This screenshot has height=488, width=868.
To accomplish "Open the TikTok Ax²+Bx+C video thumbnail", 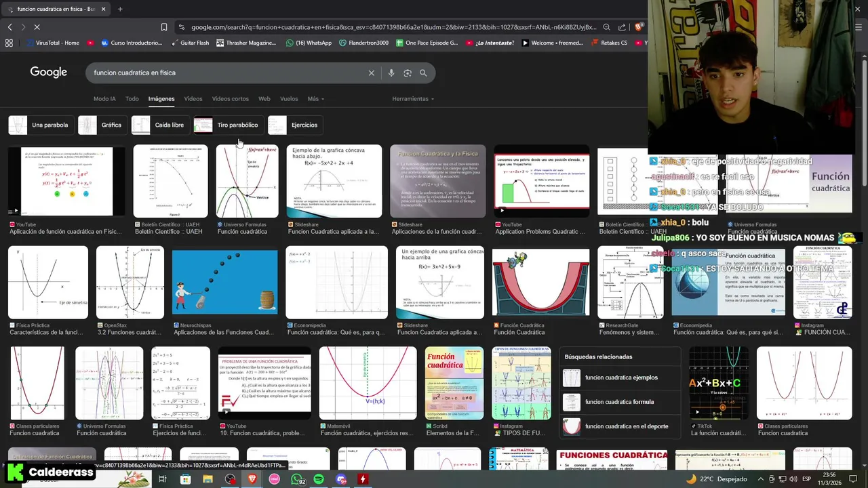I will tap(719, 383).
